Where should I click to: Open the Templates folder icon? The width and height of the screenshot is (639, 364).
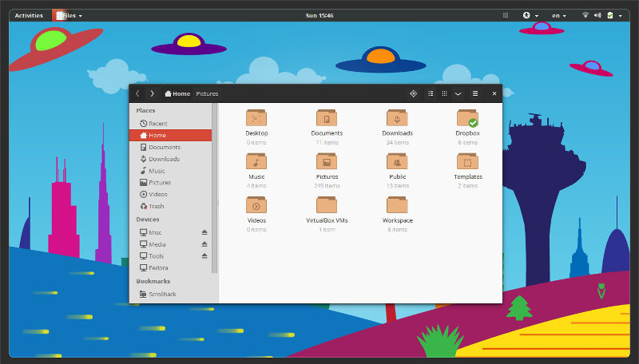[467, 161]
